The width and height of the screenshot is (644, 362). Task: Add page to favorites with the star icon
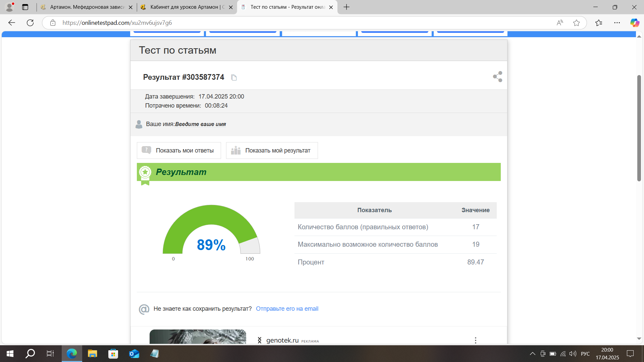point(576,23)
